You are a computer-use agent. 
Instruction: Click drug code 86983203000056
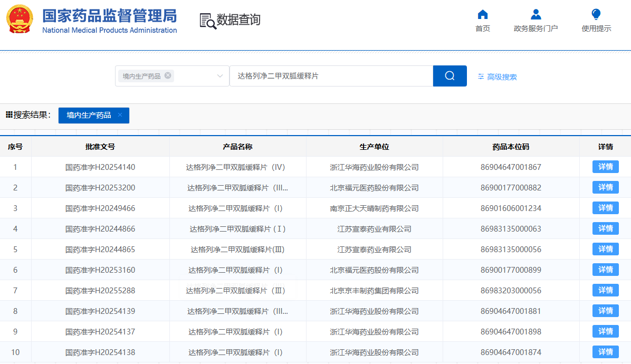511,291
